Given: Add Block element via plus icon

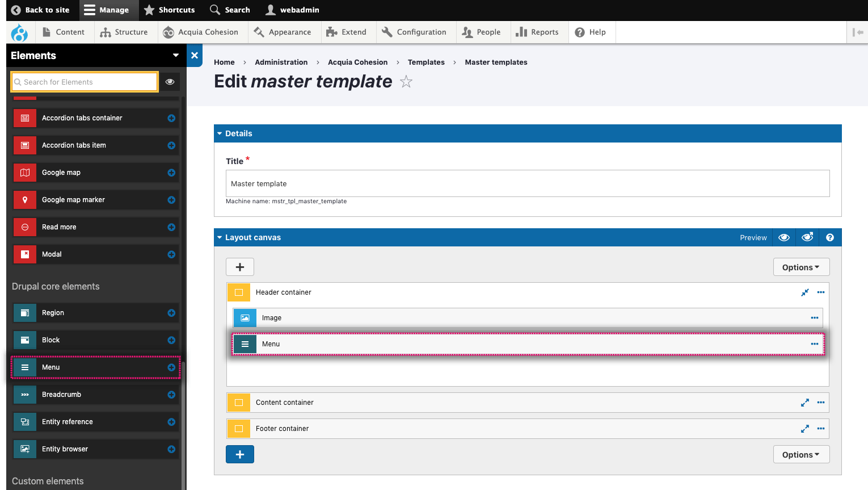Looking at the screenshot, I should coord(171,340).
